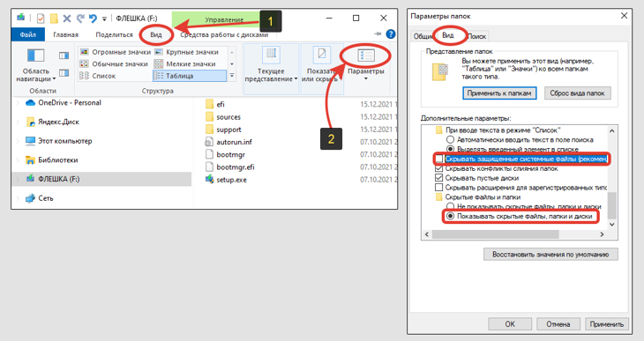Switch to the Поиск tab in Folder Options
Image resolution: width=644 pixels, height=341 pixels.
click(x=477, y=36)
